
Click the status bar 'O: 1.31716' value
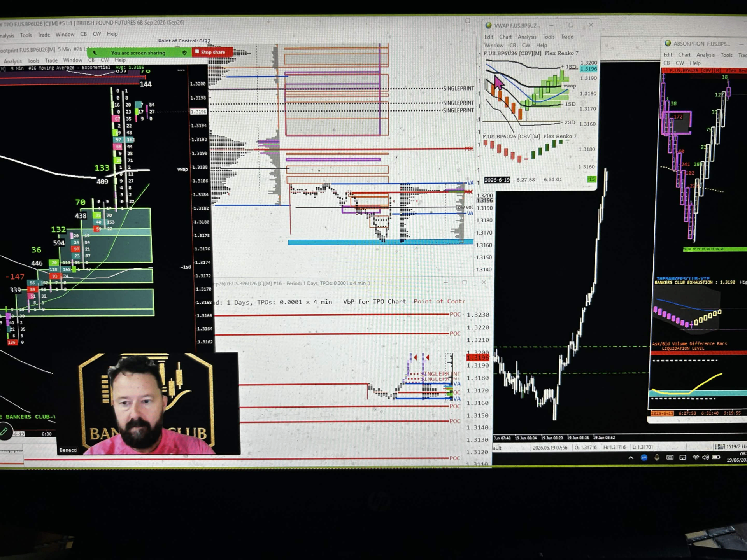click(x=586, y=448)
